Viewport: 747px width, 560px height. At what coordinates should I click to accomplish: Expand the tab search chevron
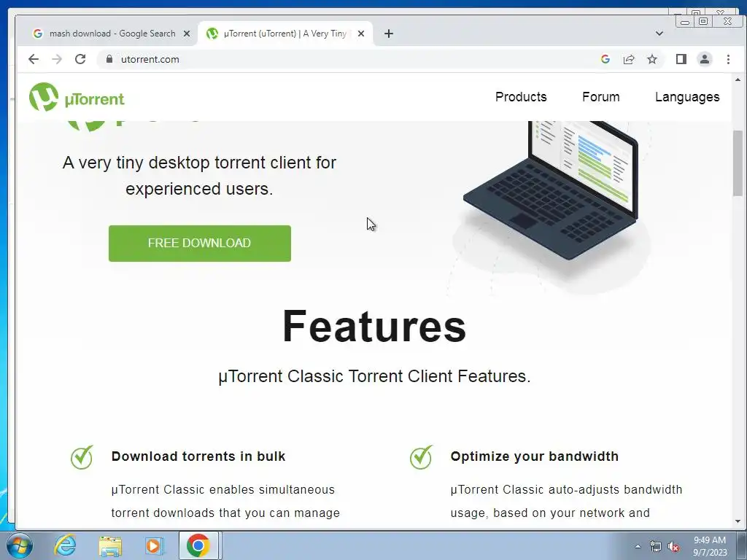click(x=659, y=34)
